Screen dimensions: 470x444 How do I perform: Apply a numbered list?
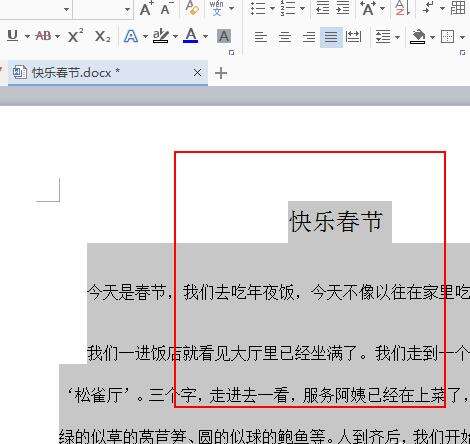click(288, 8)
